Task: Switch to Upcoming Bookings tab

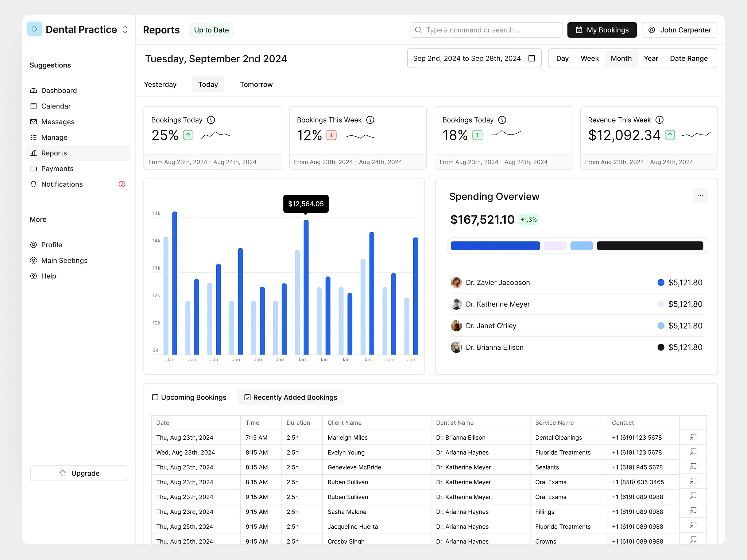Action: coord(189,397)
